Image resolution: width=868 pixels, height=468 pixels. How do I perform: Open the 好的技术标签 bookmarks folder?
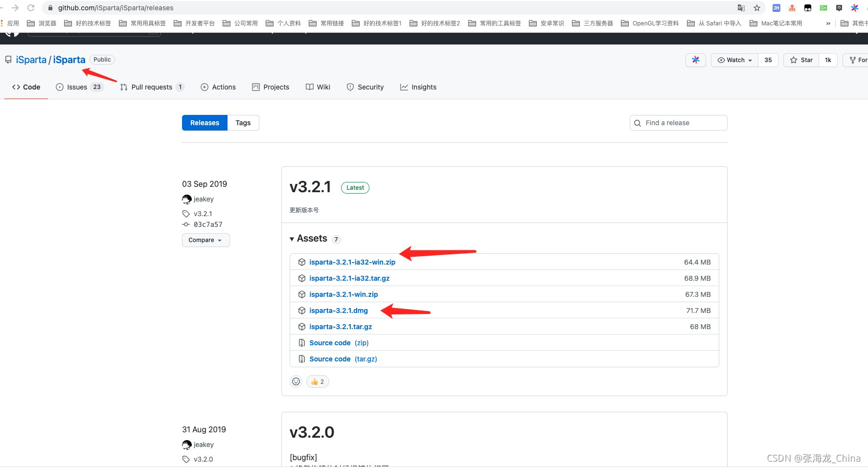coord(88,23)
